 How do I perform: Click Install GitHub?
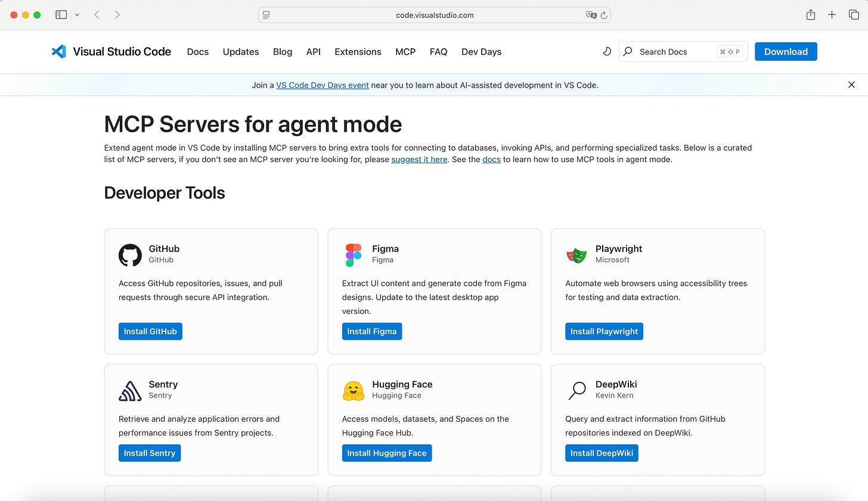click(x=150, y=331)
